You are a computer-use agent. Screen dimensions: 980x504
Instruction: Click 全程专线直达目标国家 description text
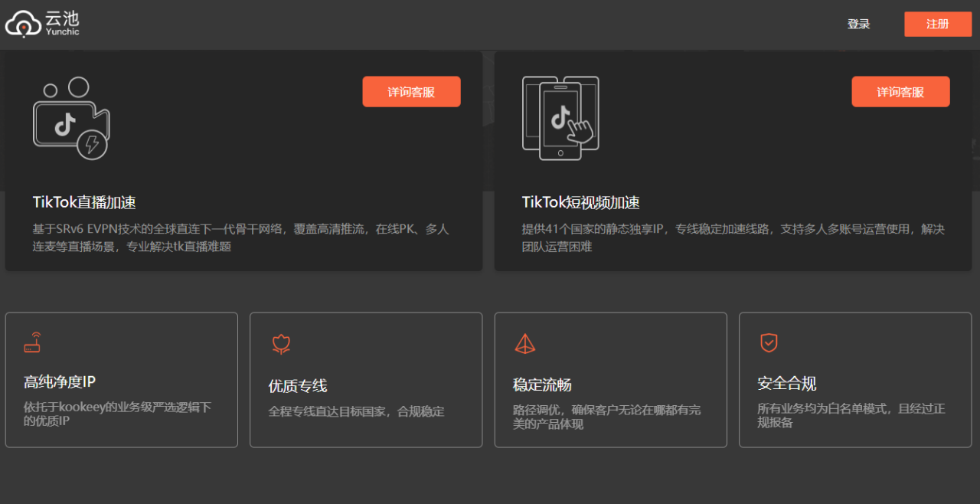click(356, 411)
